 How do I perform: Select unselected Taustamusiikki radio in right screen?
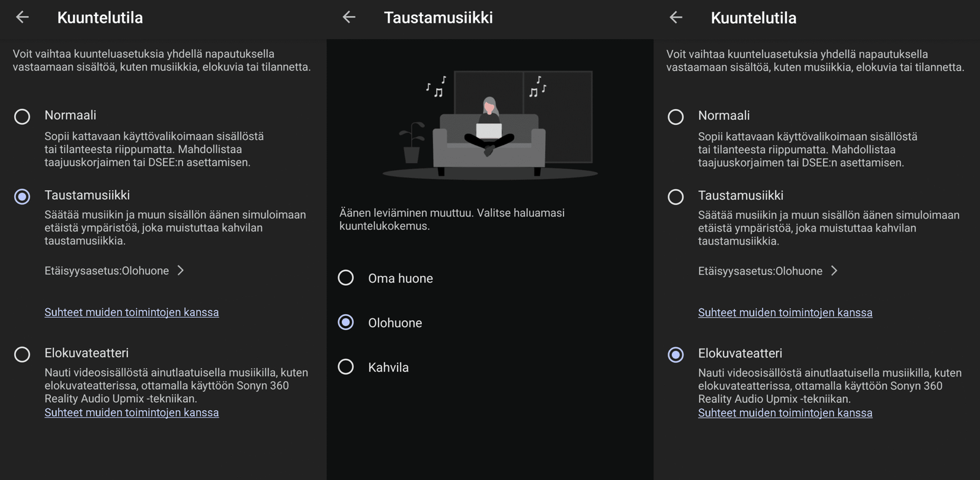point(676,197)
